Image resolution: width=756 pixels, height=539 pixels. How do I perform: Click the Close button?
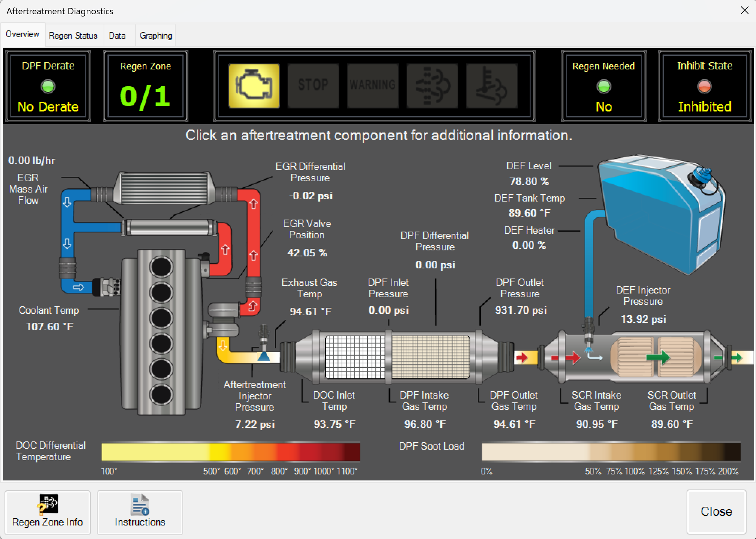click(x=716, y=512)
